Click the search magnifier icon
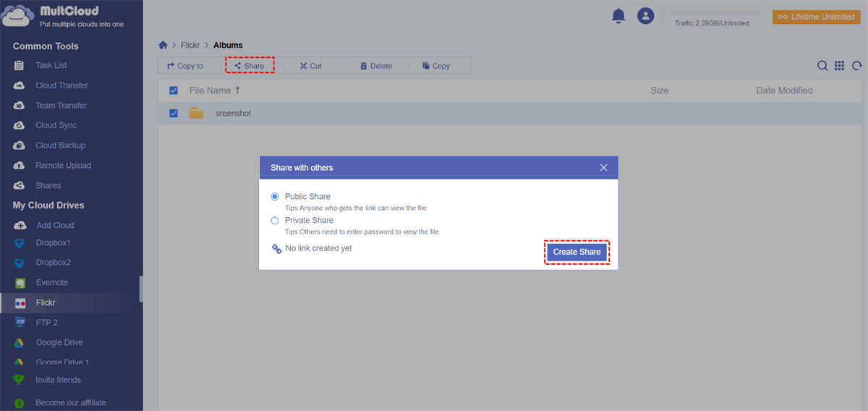This screenshot has width=868, height=411. coord(822,66)
